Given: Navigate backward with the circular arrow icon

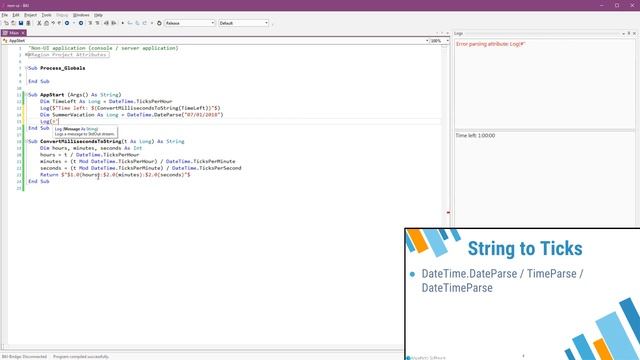Looking at the screenshot, I should pyautogui.click(x=67, y=23).
